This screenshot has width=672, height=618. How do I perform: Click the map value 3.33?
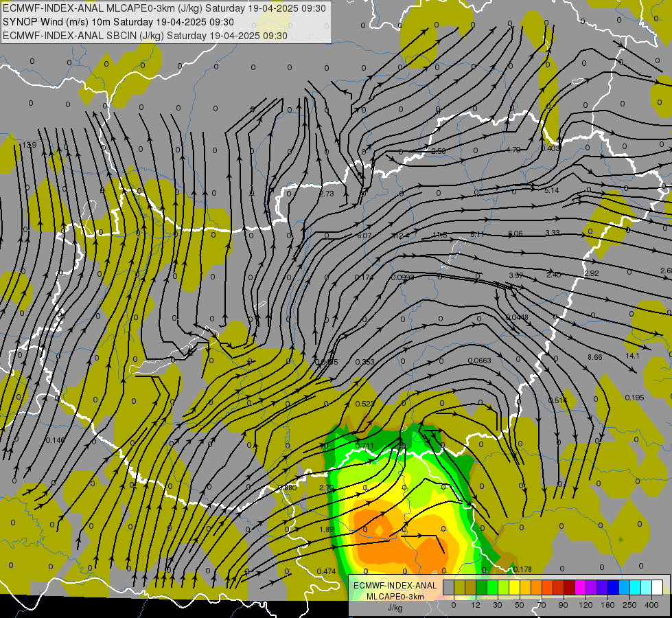click(x=553, y=233)
